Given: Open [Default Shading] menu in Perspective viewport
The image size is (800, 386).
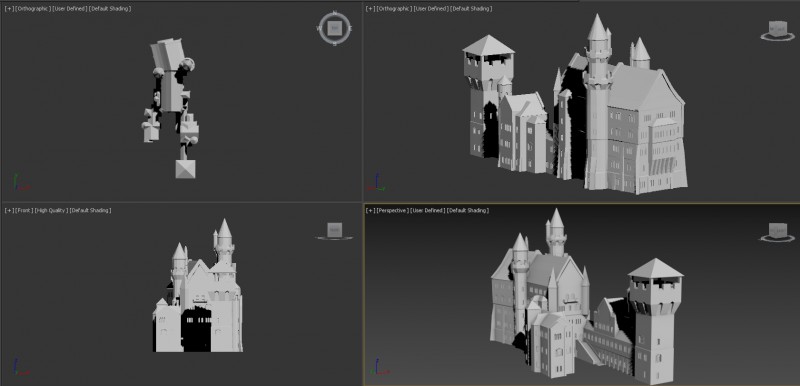Looking at the screenshot, I should tap(468, 210).
